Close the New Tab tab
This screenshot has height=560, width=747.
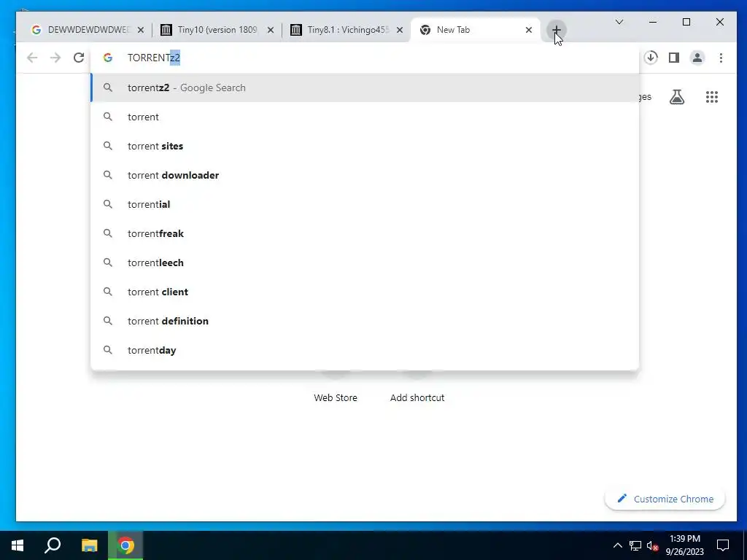click(x=529, y=30)
